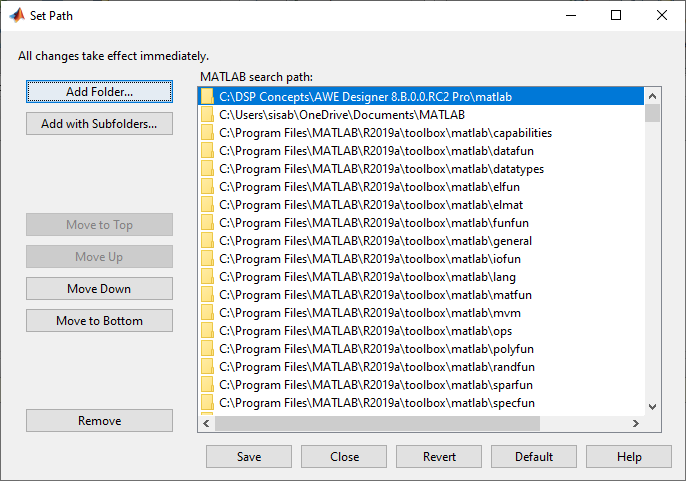Revert the path changes
Screen dimensions: 686x481
[x=439, y=456]
